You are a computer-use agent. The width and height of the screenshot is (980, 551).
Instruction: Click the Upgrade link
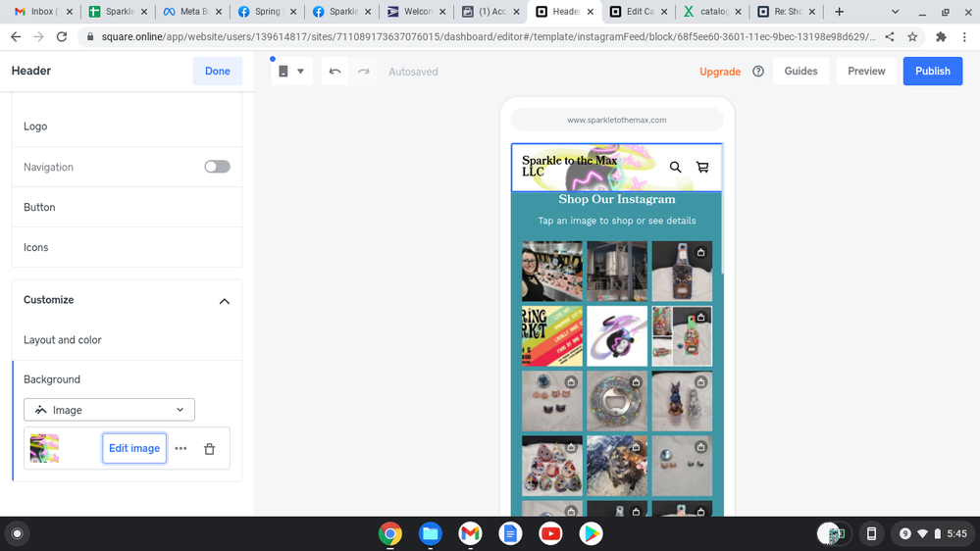[719, 72]
